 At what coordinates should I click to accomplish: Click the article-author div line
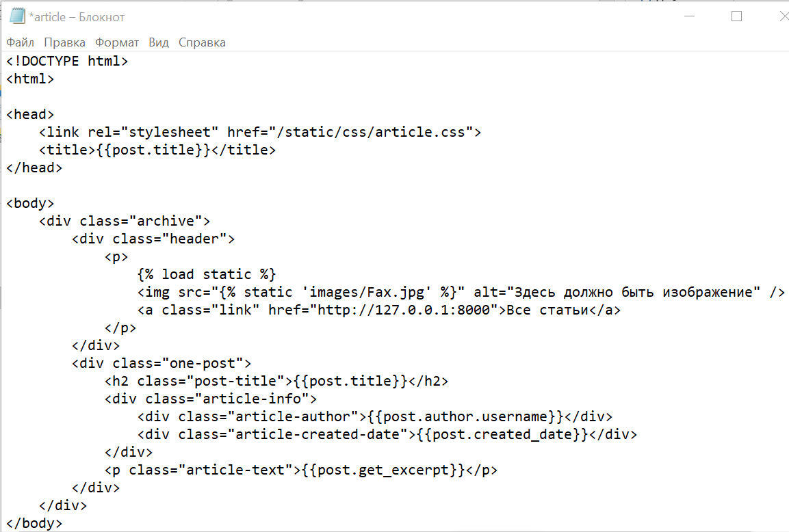point(375,417)
